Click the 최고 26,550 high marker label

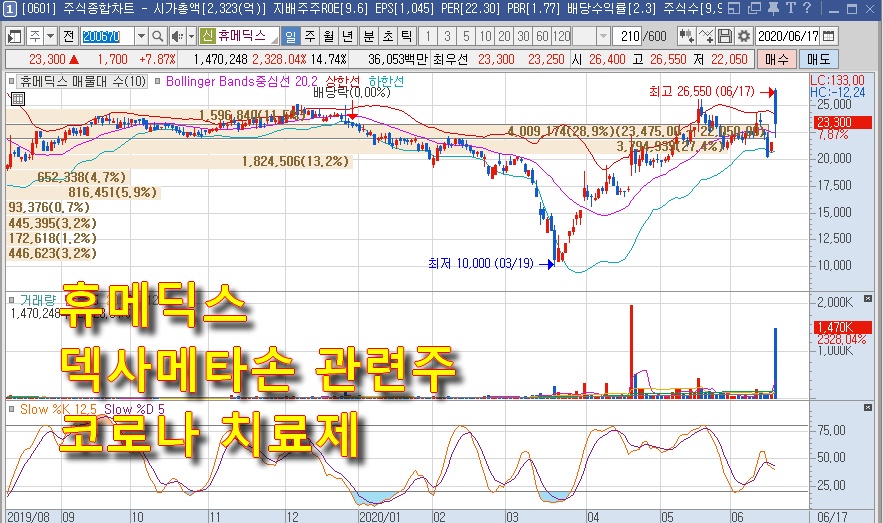702,91
